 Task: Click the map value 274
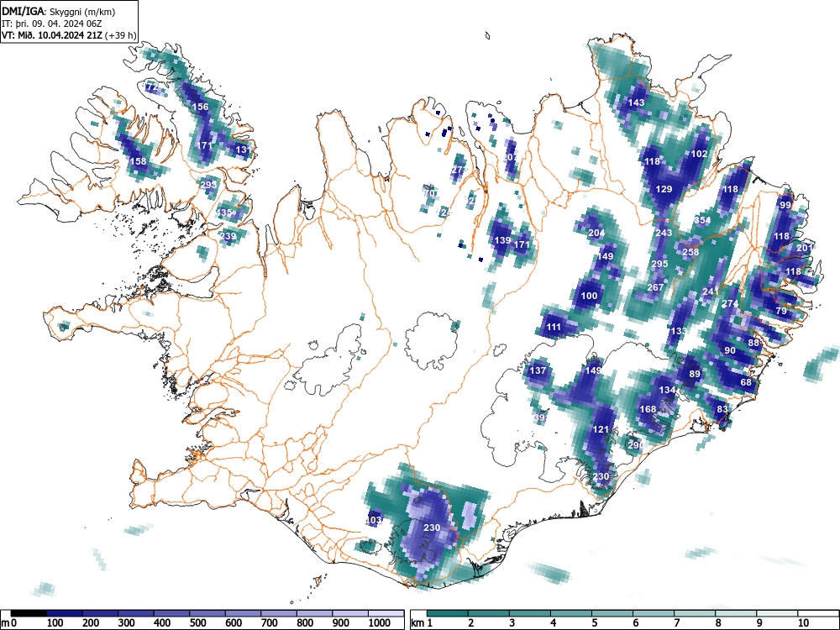[x=730, y=303]
